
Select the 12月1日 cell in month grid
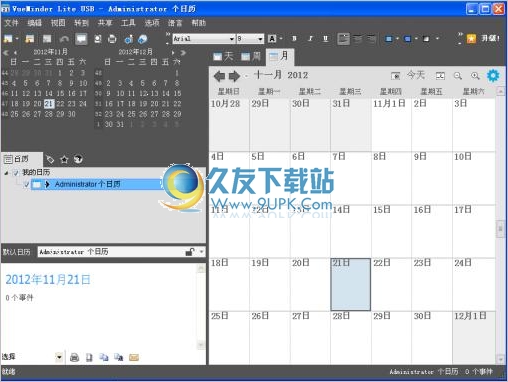coord(474,337)
